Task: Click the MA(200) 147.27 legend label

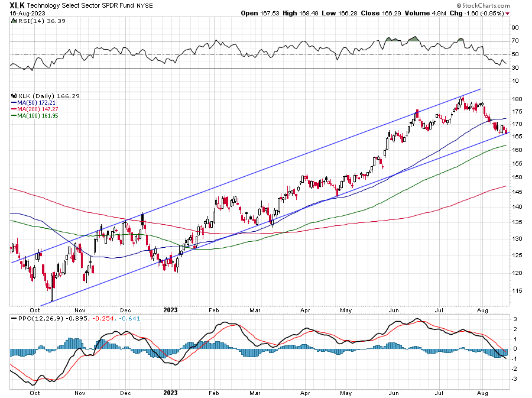Action: pos(38,109)
